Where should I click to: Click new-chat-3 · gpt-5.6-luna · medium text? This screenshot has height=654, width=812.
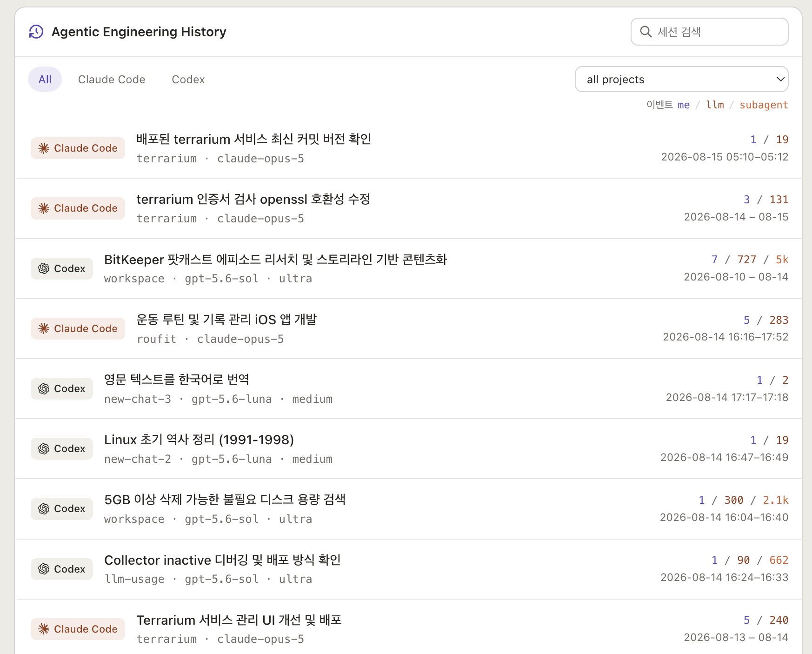[x=218, y=399]
